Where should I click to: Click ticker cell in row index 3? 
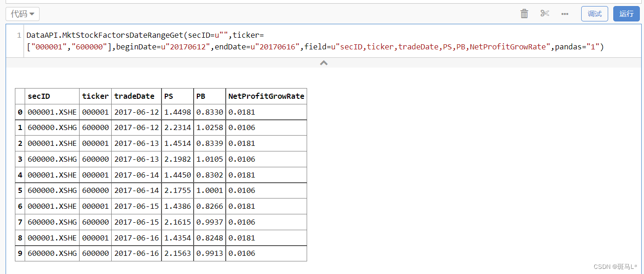point(95,159)
